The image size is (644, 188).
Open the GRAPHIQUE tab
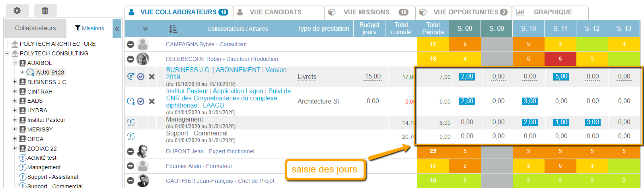click(x=553, y=12)
